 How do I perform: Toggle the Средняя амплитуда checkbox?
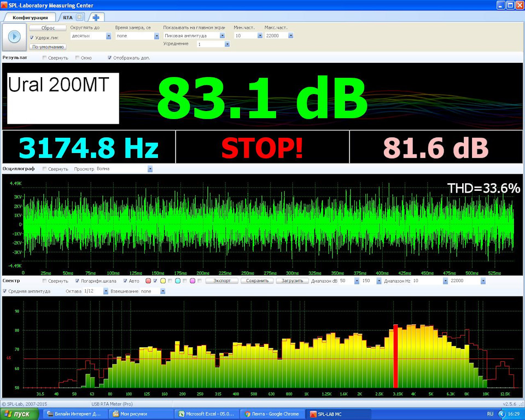[5, 291]
